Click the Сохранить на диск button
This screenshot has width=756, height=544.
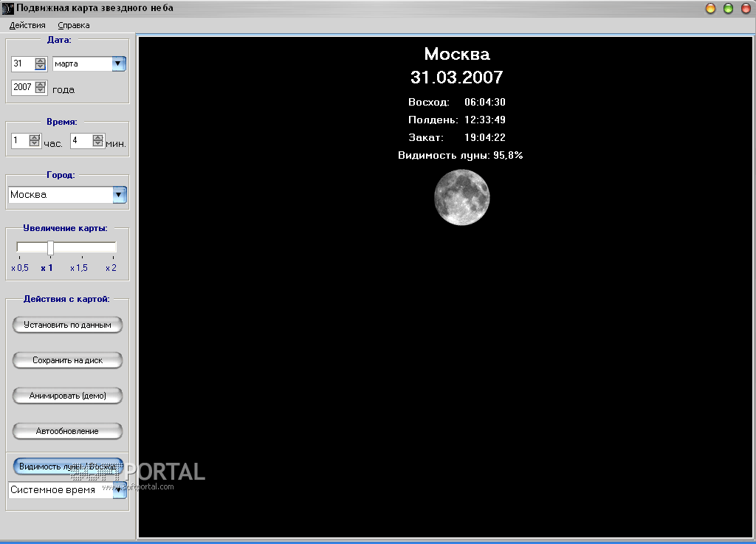click(x=67, y=360)
